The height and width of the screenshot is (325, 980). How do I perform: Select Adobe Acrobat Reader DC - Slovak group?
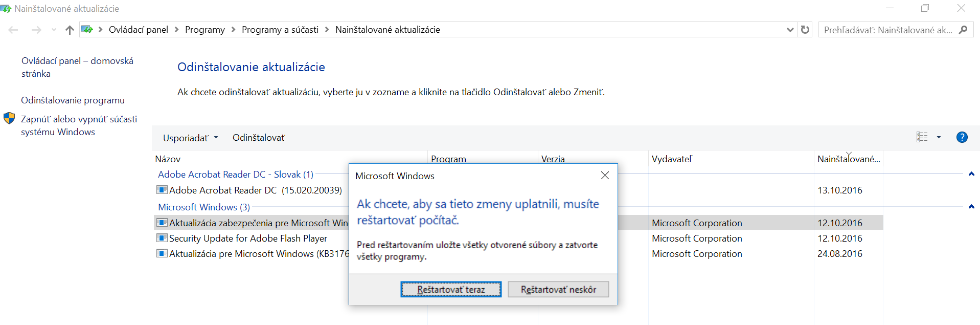[236, 175]
